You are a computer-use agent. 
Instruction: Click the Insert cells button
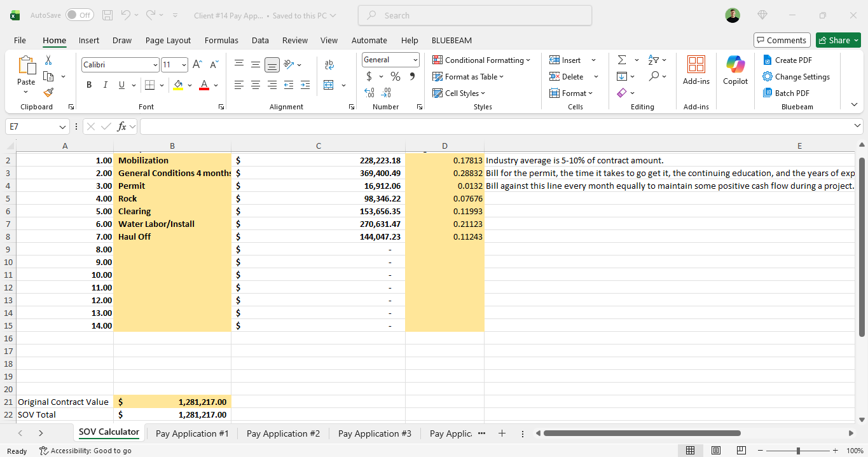(565, 60)
